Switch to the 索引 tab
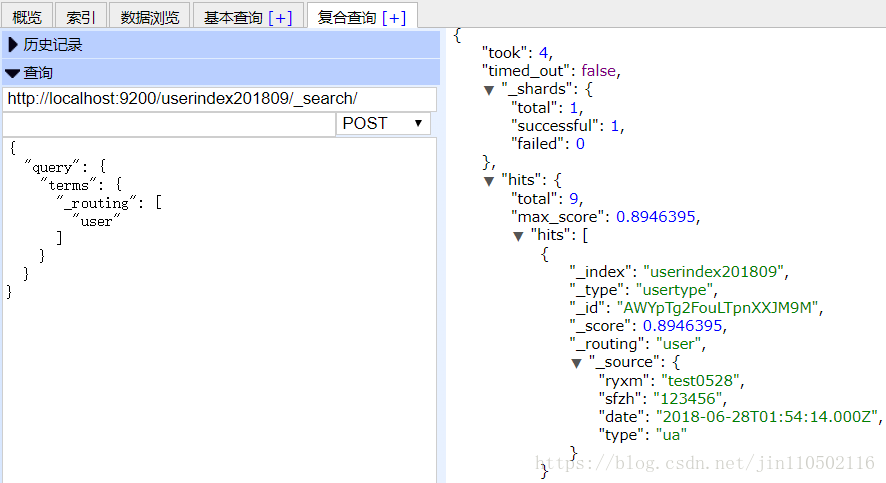The height and width of the screenshot is (483, 886). tap(80, 16)
